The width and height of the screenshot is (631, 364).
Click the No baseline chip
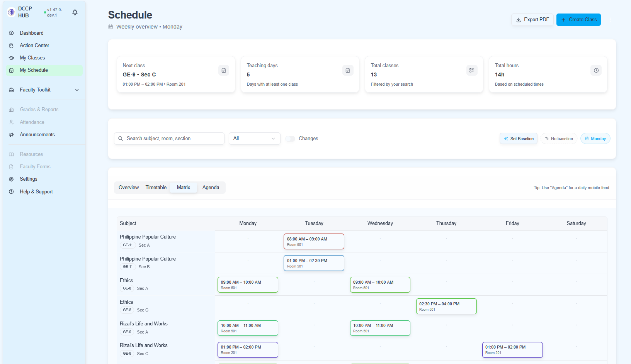[559, 139]
